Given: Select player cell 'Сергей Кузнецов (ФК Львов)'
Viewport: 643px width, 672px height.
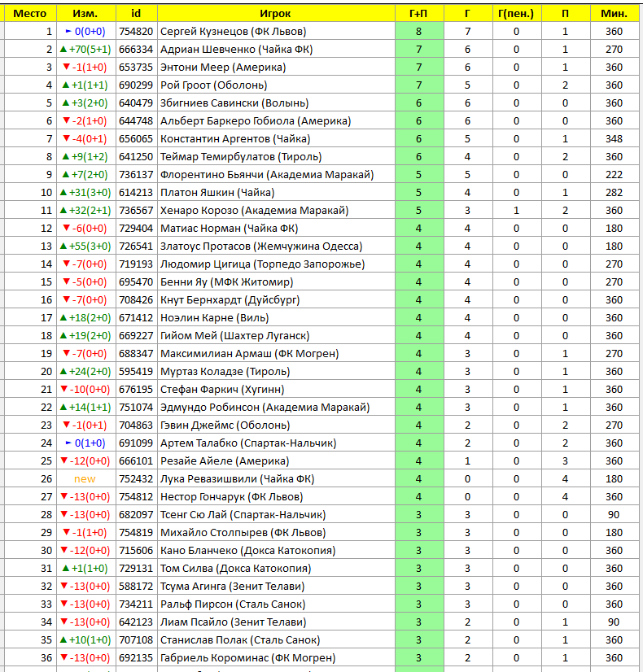Looking at the screenshot, I should click(x=276, y=31).
